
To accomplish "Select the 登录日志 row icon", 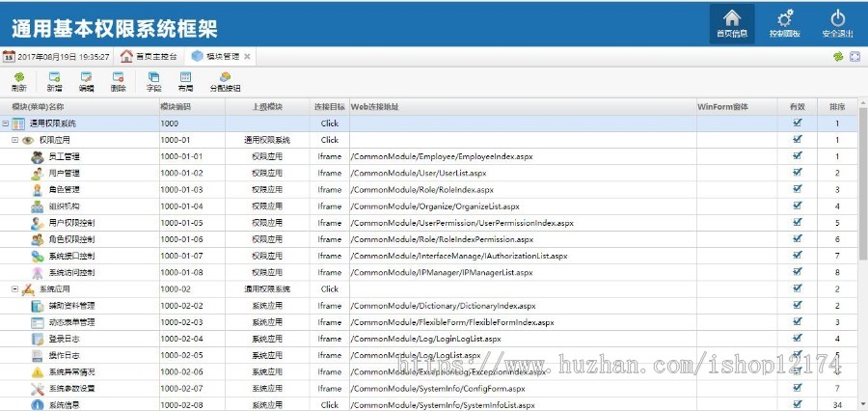I will 37,339.
